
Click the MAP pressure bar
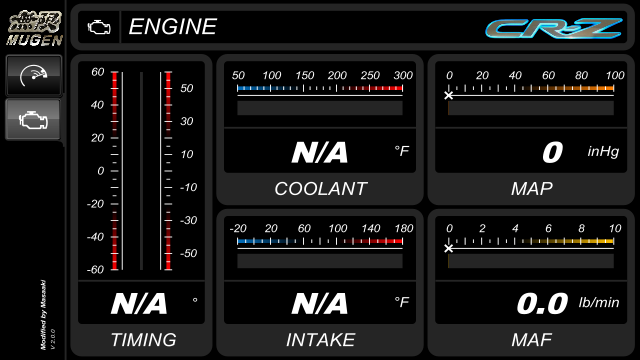(531, 108)
